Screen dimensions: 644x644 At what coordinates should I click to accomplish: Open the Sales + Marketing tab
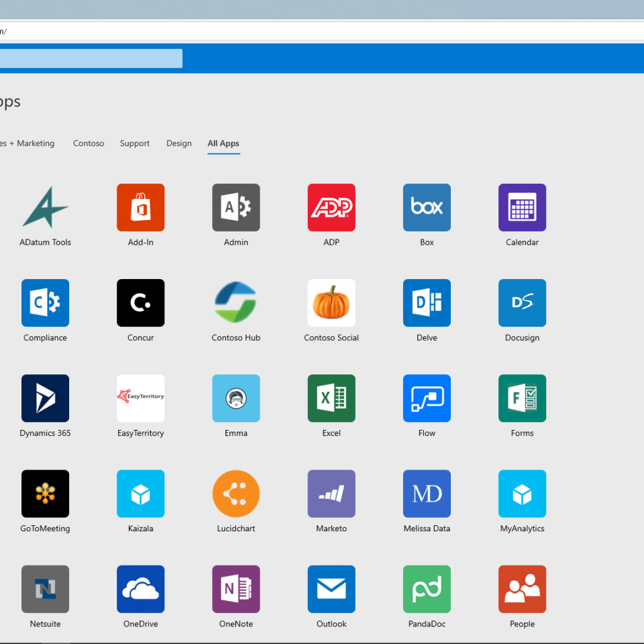pos(27,144)
